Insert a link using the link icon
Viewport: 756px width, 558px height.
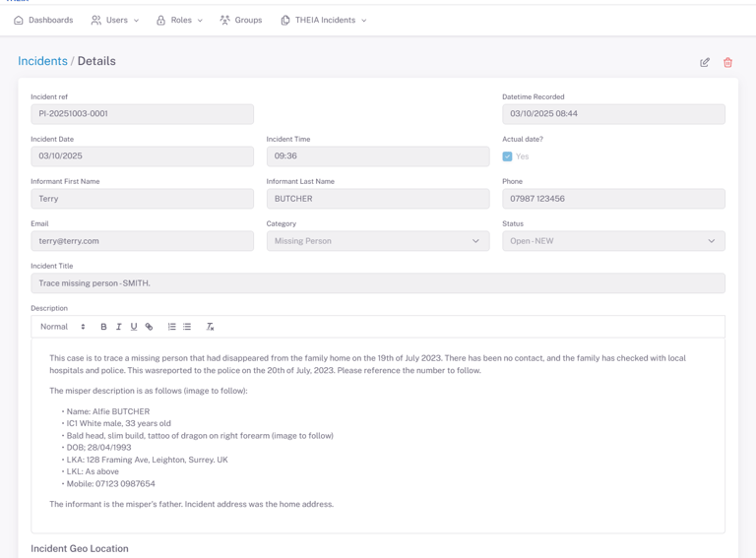click(150, 327)
